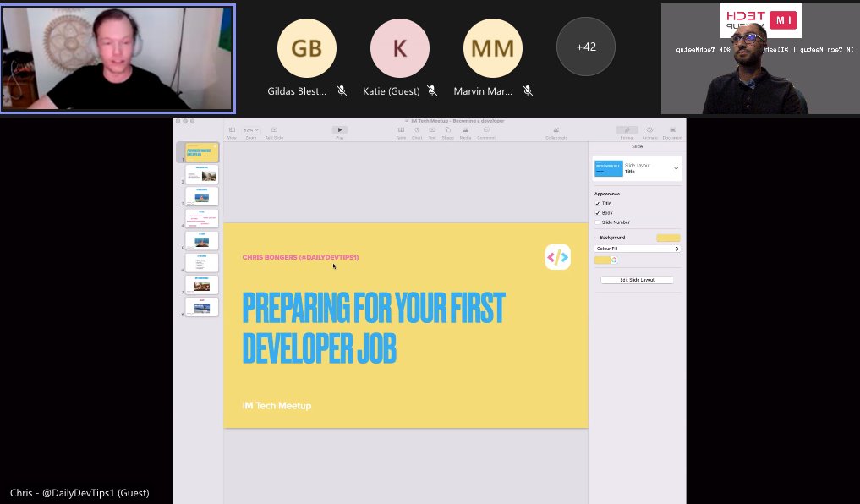Switch to the Document tab

click(672, 129)
